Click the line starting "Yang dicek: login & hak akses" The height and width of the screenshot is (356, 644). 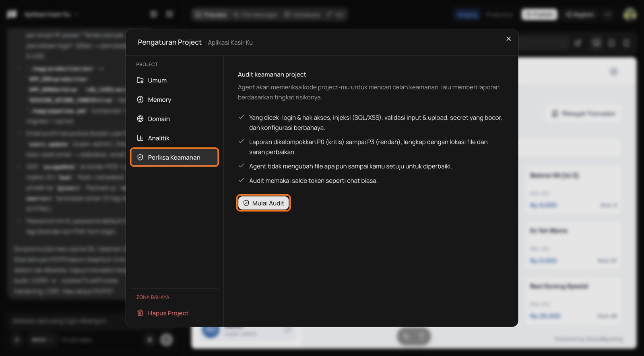376,123
